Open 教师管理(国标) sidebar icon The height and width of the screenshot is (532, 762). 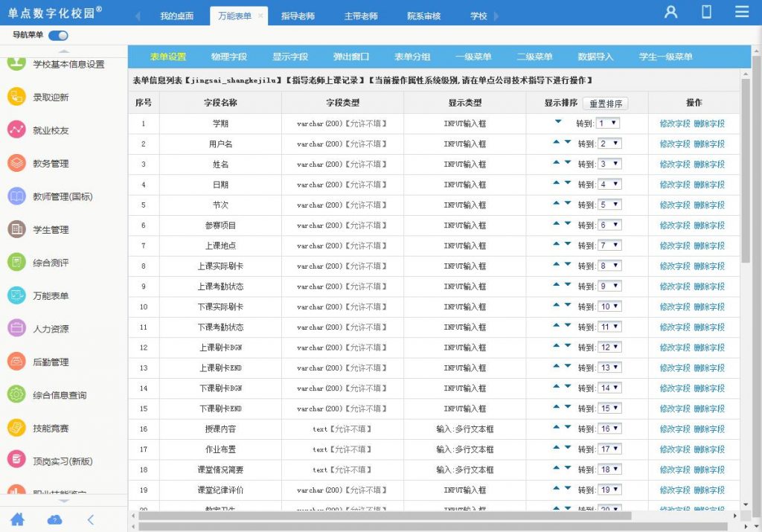(x=16, y=196)
